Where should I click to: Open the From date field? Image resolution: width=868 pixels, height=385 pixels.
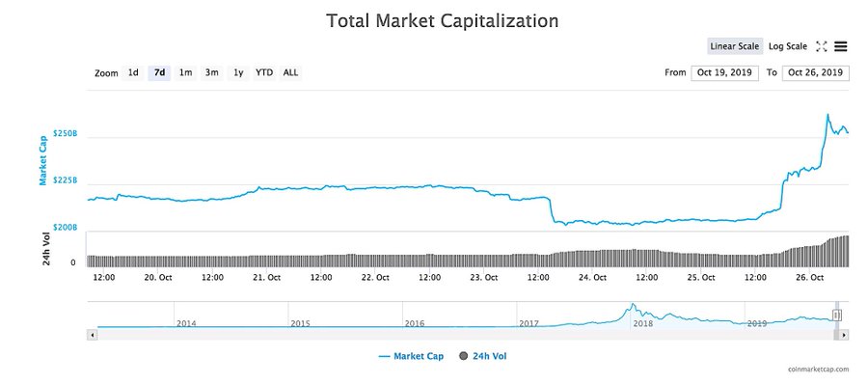click(724, 72)
